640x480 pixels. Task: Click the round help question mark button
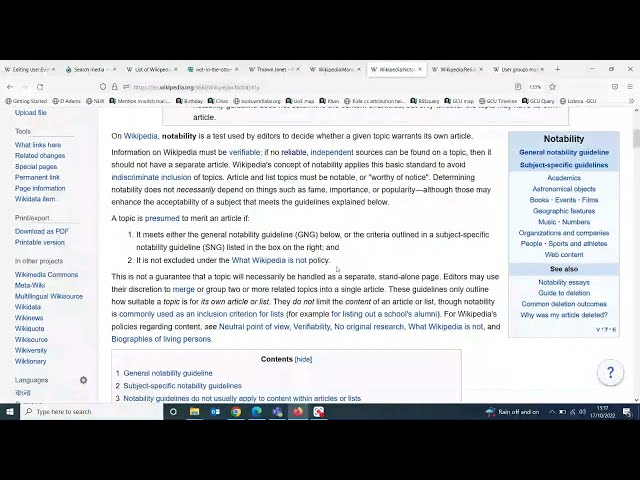610,372
